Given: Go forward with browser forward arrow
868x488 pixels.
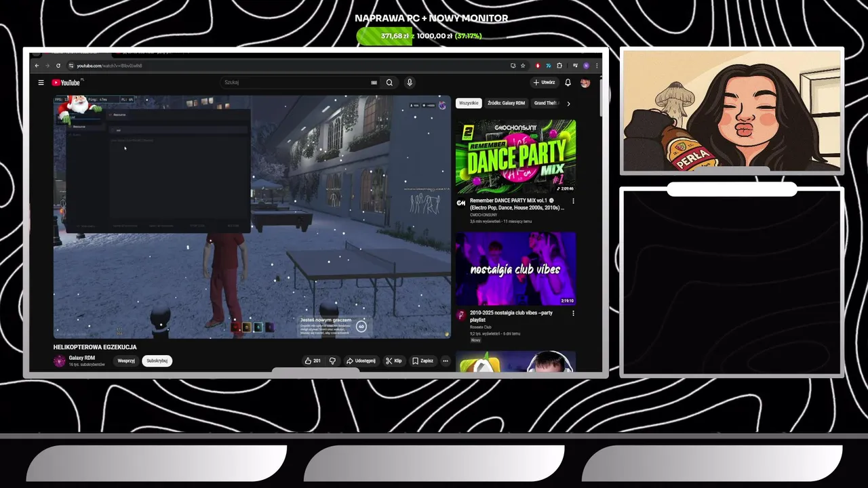Looking at the screenshot, I should (x=47, y=66).
